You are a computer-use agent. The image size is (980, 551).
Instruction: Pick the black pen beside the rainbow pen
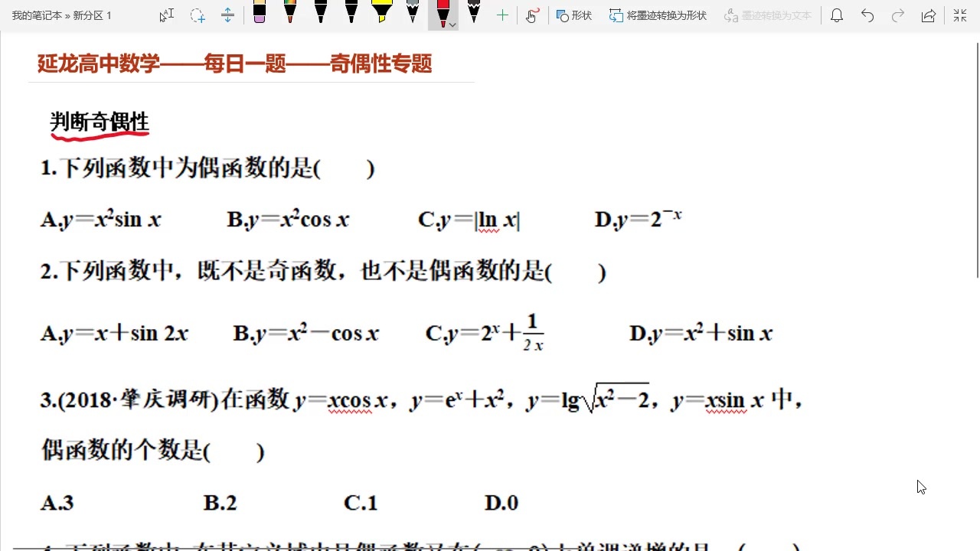321,13
